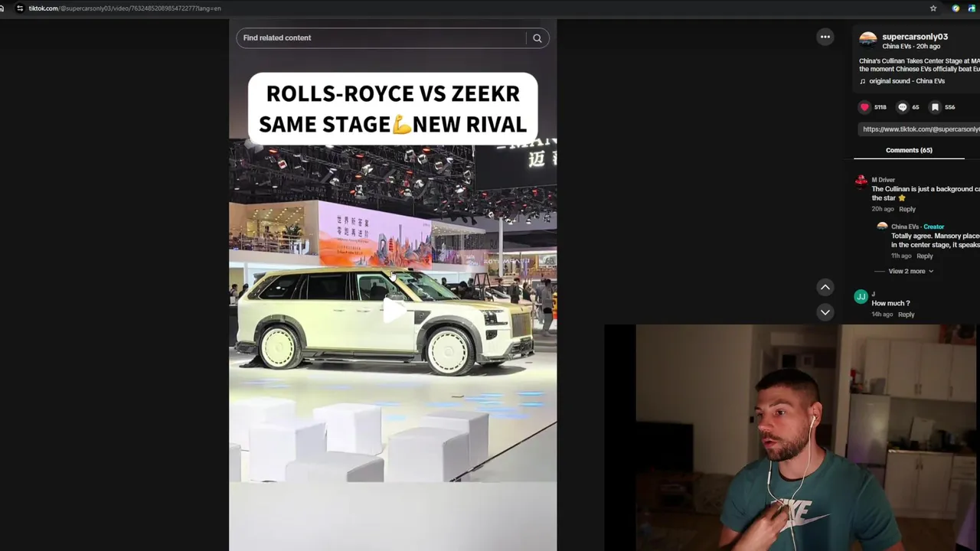The width and height of the screenshot is (980, 551).
Task: Switch to Comments (65) tab
Action: (x=909, y=150)
